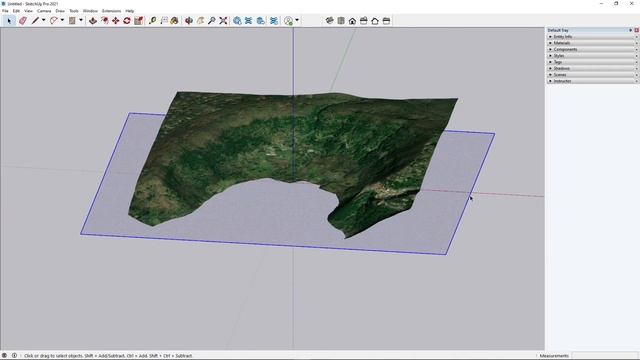640x360 pixels.
Task: Activate the Tape Measure tool
Action: pos(153,20)
